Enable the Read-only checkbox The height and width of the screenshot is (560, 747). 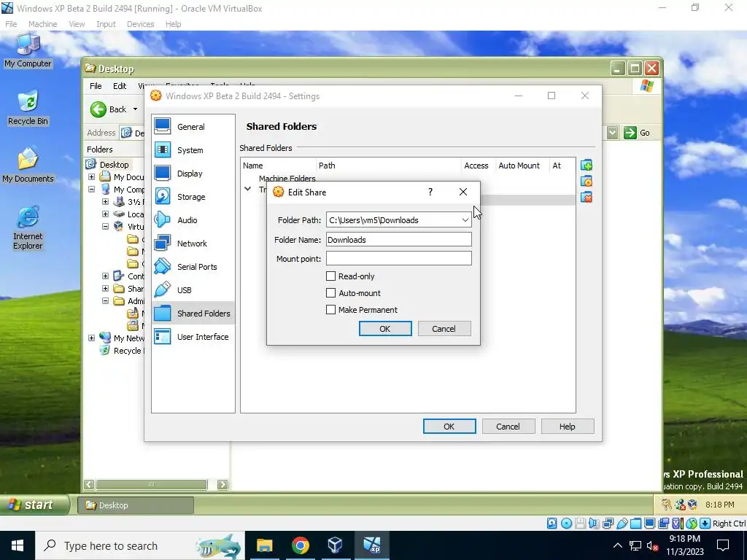[x=330, y=276]
